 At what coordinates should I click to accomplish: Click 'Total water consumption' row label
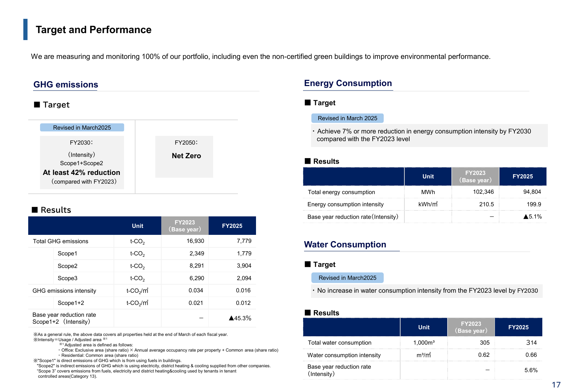point(340,343)
